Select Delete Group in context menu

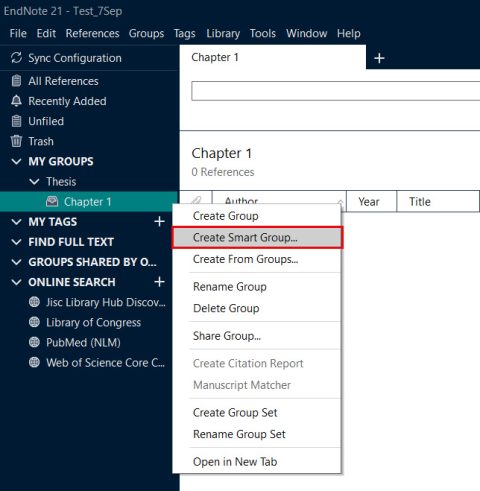257,308
